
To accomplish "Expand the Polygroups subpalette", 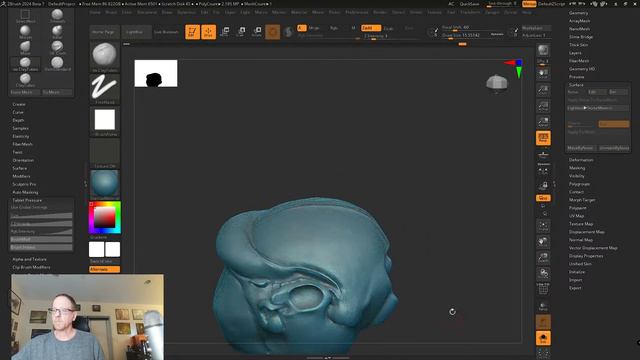I will pyautogui.click(x=579, y=184).
